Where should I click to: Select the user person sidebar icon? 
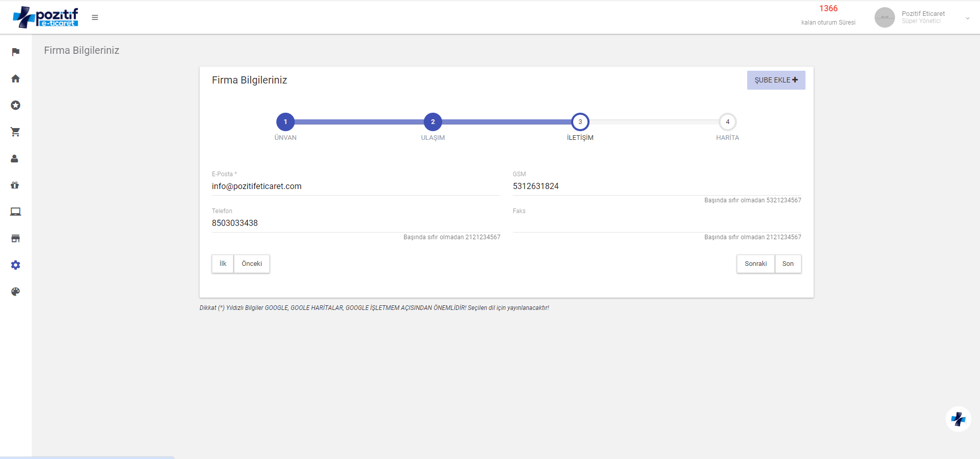(15, 158)
